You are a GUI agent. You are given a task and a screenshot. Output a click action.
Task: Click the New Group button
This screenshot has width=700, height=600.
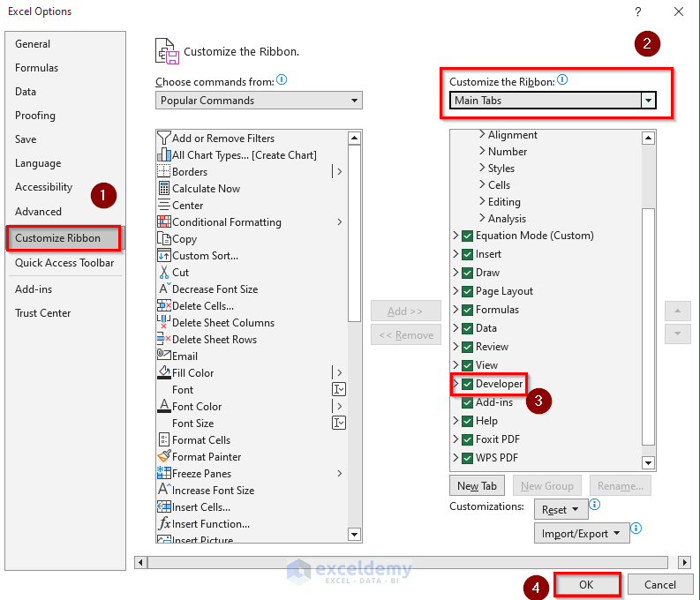[x=547, y=486]
